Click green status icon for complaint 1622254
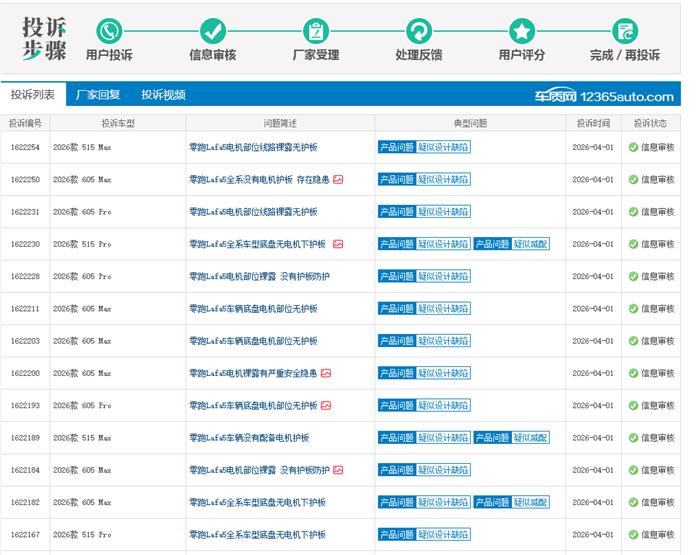 [x=633, y=147]
